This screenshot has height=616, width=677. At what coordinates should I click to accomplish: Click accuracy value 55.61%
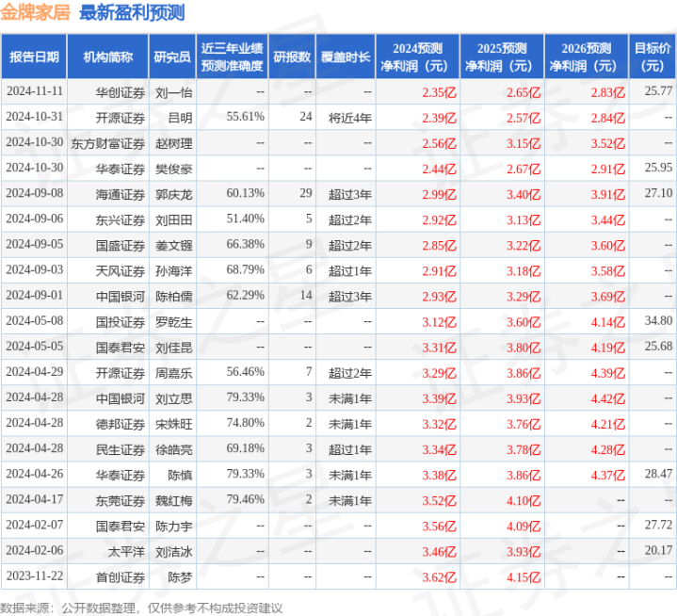click(245, 117)
